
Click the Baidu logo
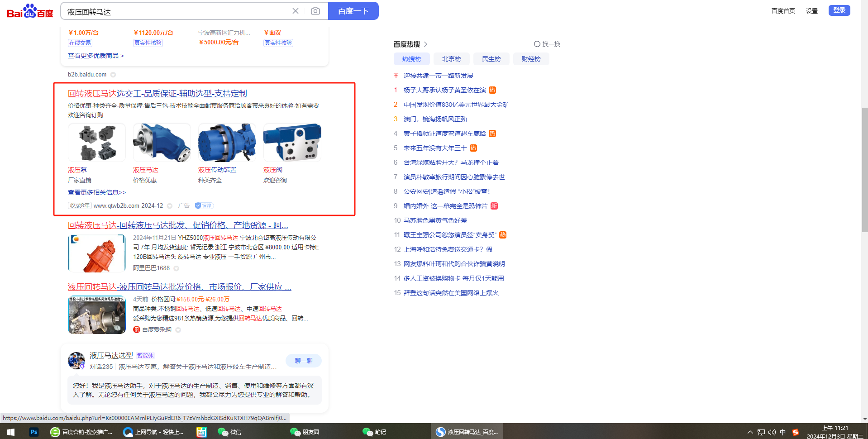point(30,11)
